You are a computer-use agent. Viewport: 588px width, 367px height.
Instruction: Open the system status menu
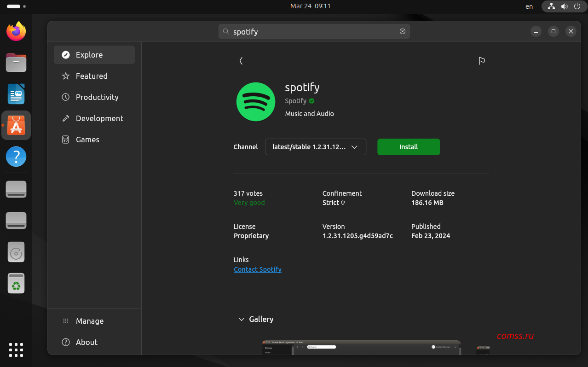click(x=564, y=6)
